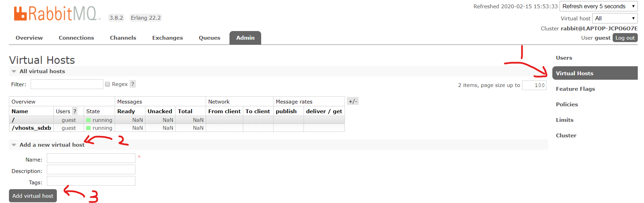The image size is (644, 203).
Task: Open Feature Flags in the admin sidebar
Action: point(575,89)
